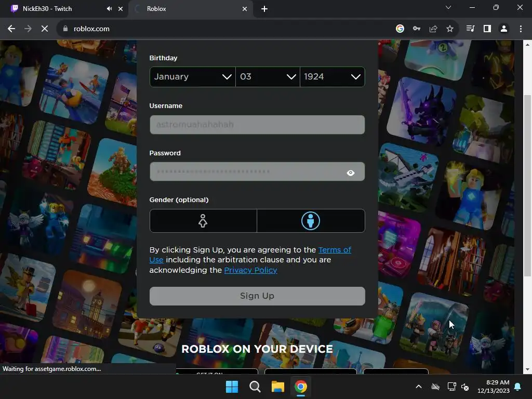Open the Chrome profile avatar icon
Viewport: 532px width, 399px height.
click(x=504, y=29)
